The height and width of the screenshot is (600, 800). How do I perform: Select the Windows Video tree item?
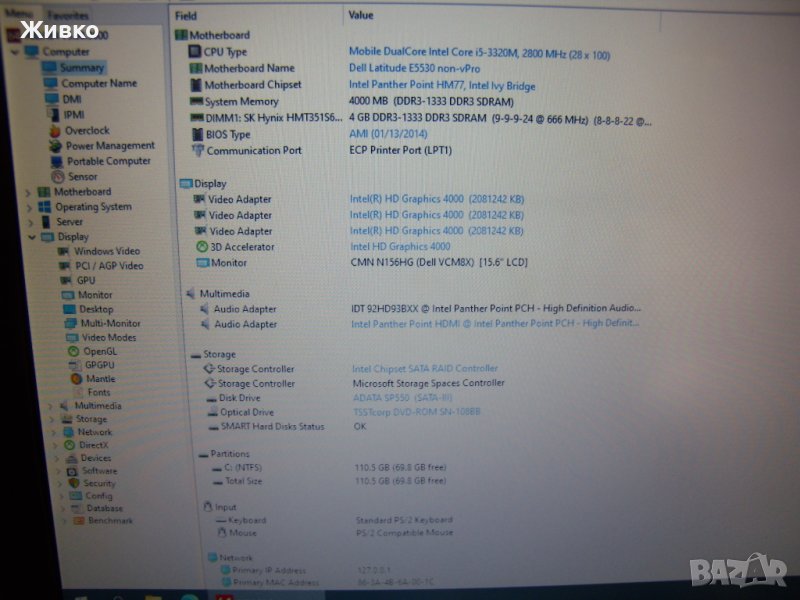[x=106, y=251]
